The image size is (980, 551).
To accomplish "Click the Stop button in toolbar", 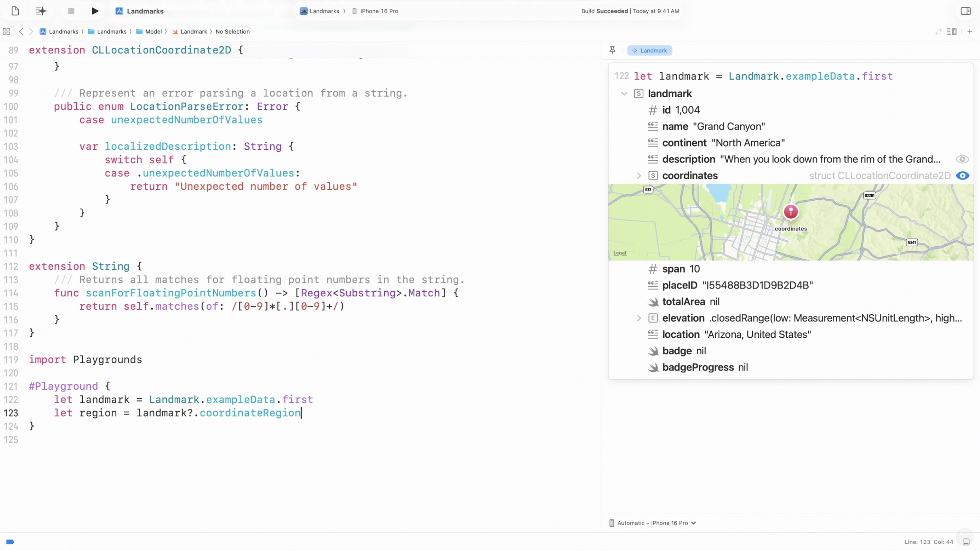I will (71, 11).
